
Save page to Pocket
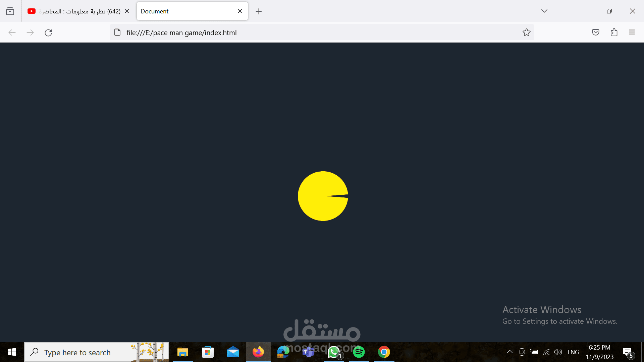click(x=596, y=33)
